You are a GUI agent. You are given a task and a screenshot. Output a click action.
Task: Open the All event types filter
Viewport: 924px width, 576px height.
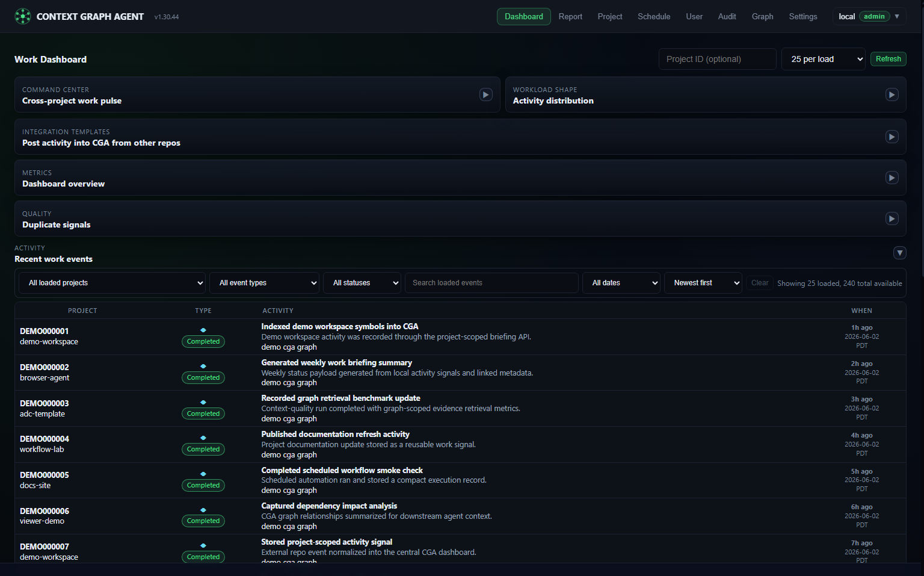coord(265,283)
